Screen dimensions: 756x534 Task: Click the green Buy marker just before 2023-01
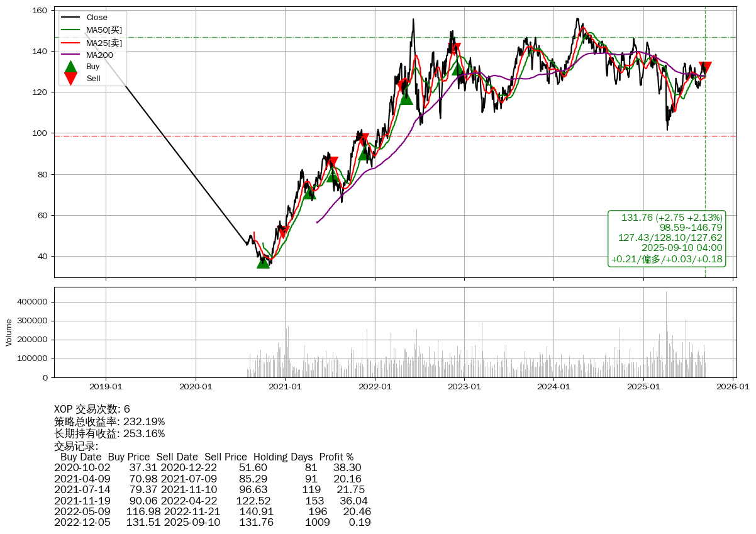coord(458,69)
